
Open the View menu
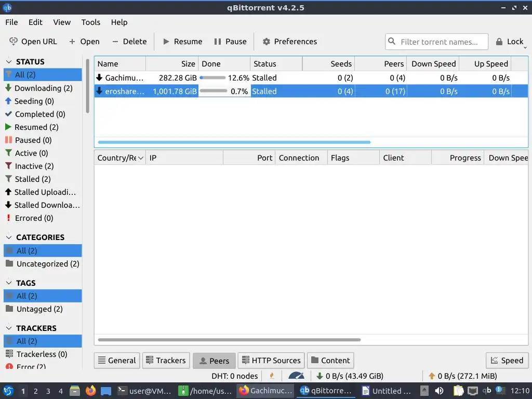click(62, 22)
